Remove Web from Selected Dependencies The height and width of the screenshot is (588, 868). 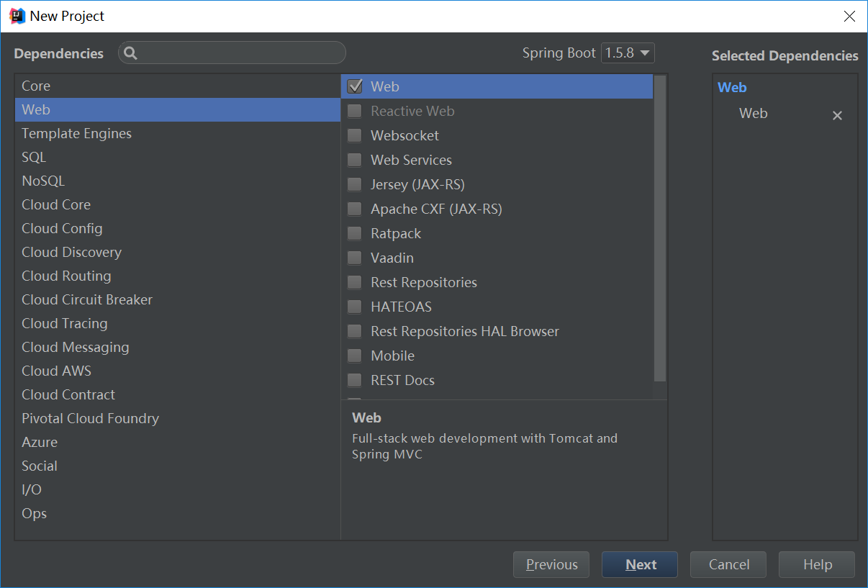(x=837, y=115)
